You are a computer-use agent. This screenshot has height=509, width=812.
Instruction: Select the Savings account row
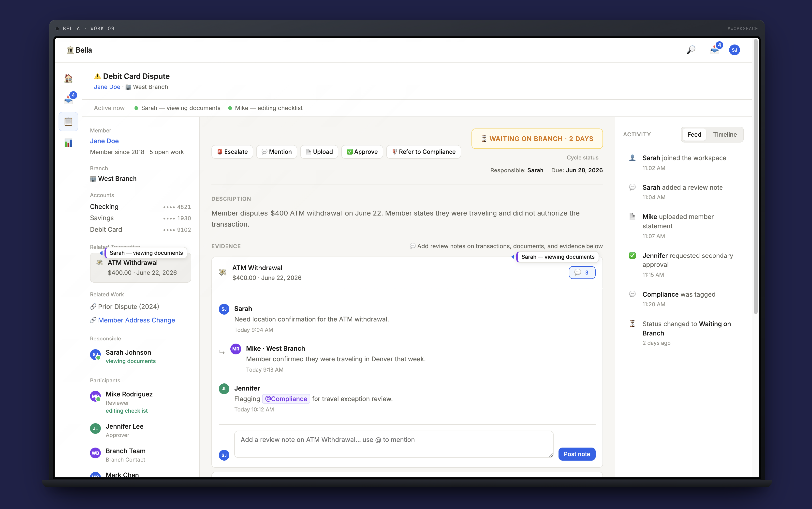tap(140, 218)
